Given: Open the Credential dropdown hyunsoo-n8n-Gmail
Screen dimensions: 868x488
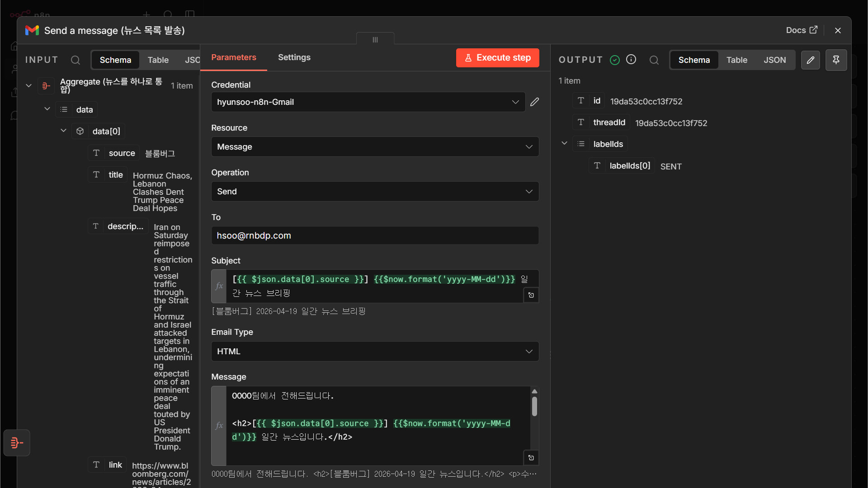Looking at the screenshot, I should click(x=368, y=102).
